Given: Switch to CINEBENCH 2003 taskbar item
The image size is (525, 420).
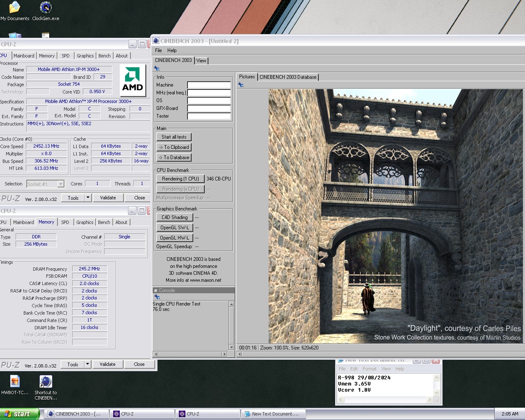Looking at the screenshot, I should pos(77,414).
